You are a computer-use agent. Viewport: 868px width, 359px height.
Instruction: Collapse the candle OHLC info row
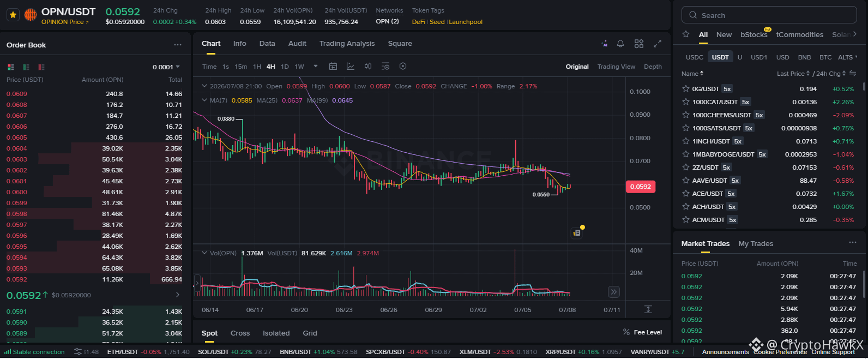click(204, 86)
